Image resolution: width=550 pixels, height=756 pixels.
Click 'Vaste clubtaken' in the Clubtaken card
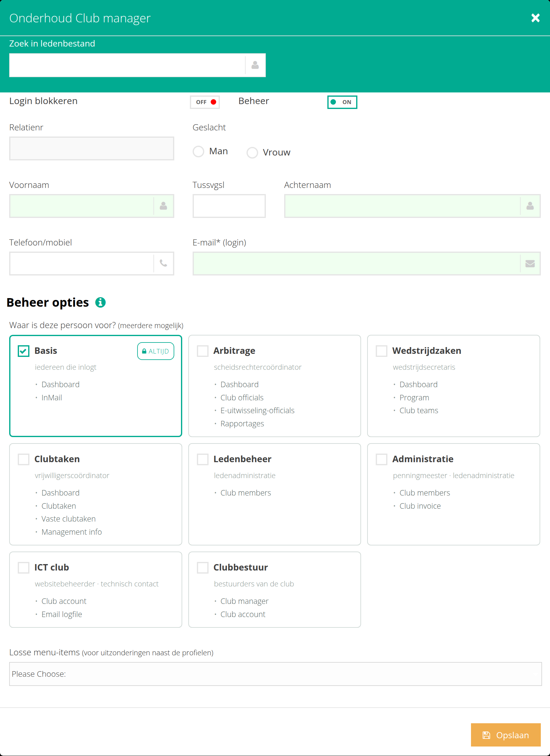[x=68, y=519]
